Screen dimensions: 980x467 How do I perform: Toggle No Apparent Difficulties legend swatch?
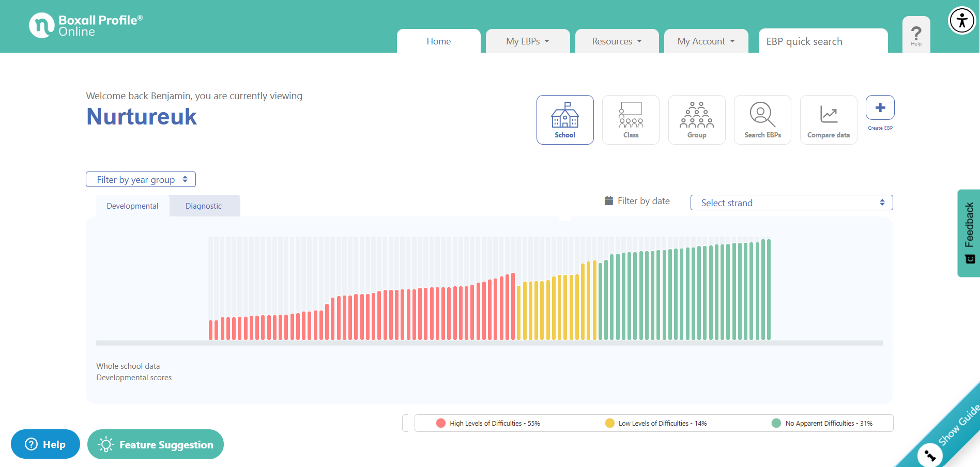coord(776,423)
